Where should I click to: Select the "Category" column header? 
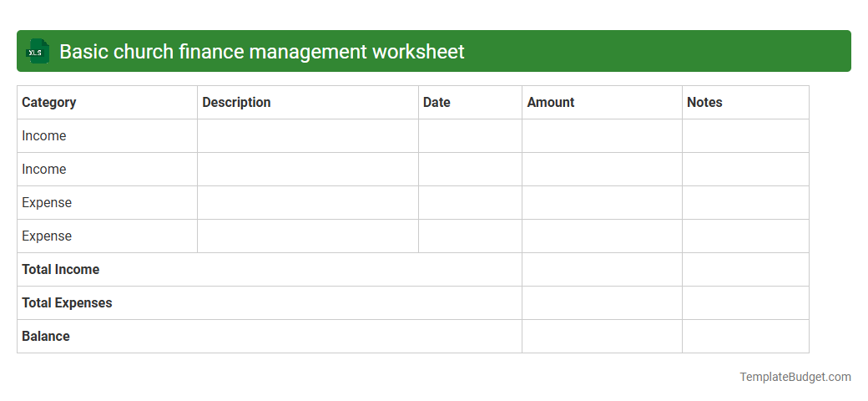tap(108, 103)
